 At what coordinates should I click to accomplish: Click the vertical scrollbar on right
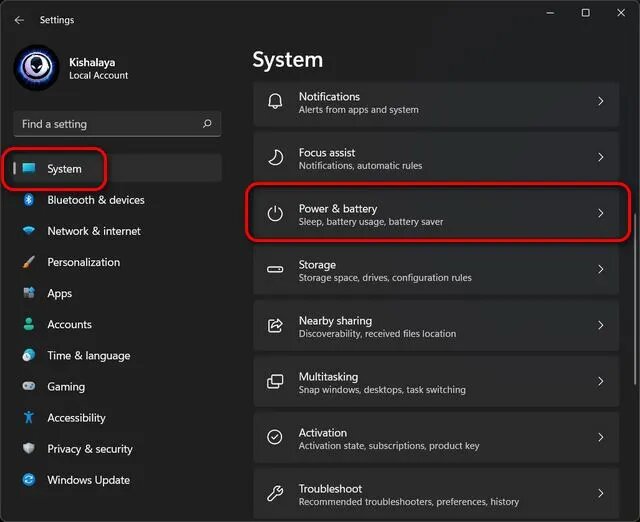[635, 299]
